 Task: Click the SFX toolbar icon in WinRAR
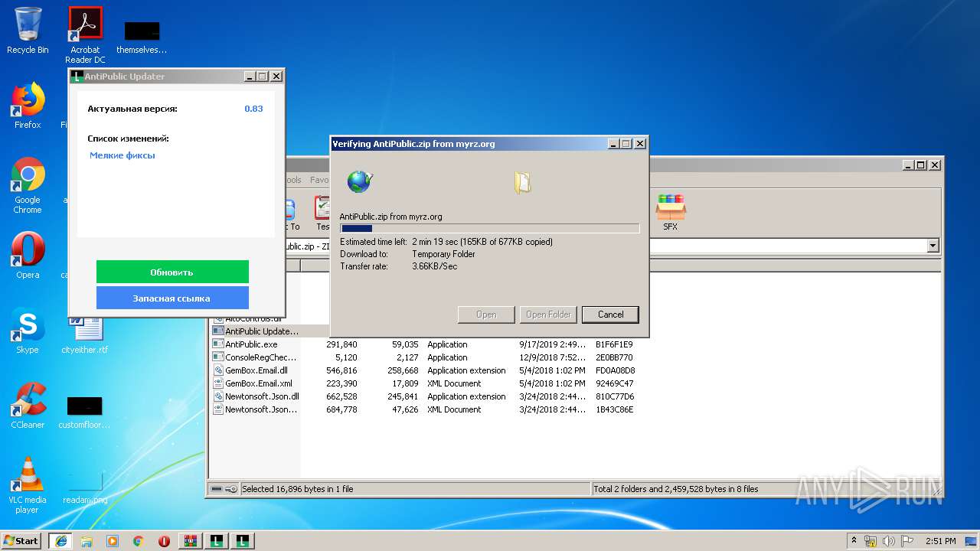(x=670, y=212)
